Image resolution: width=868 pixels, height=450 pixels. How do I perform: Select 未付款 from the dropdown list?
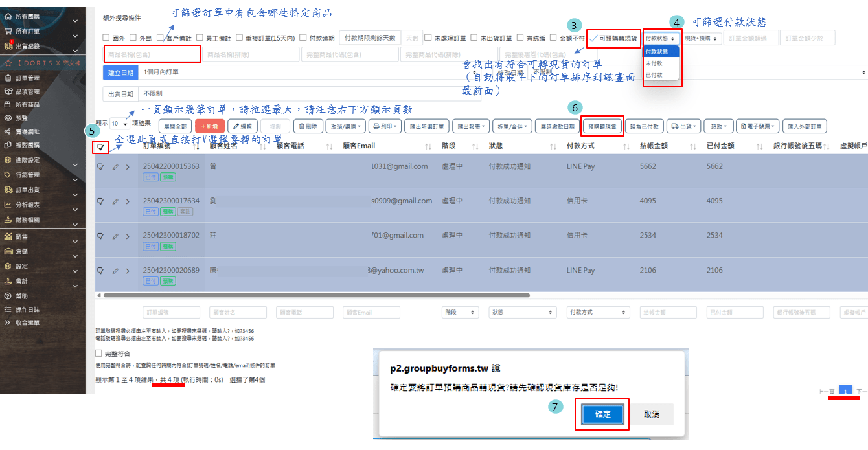click(654, 63)
